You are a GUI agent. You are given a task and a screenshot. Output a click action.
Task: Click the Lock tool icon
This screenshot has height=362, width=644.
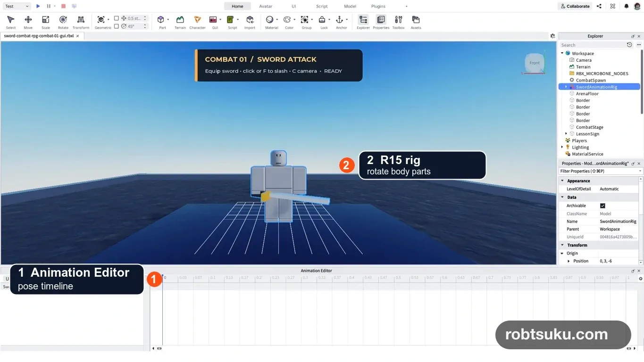pos(322,20)
